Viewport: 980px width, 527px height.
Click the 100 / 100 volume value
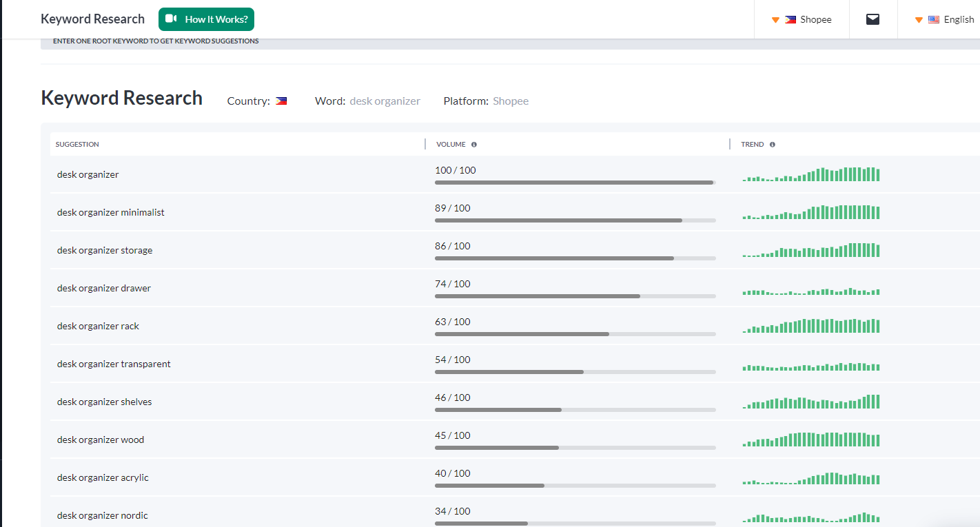click(x=456, y=170)
